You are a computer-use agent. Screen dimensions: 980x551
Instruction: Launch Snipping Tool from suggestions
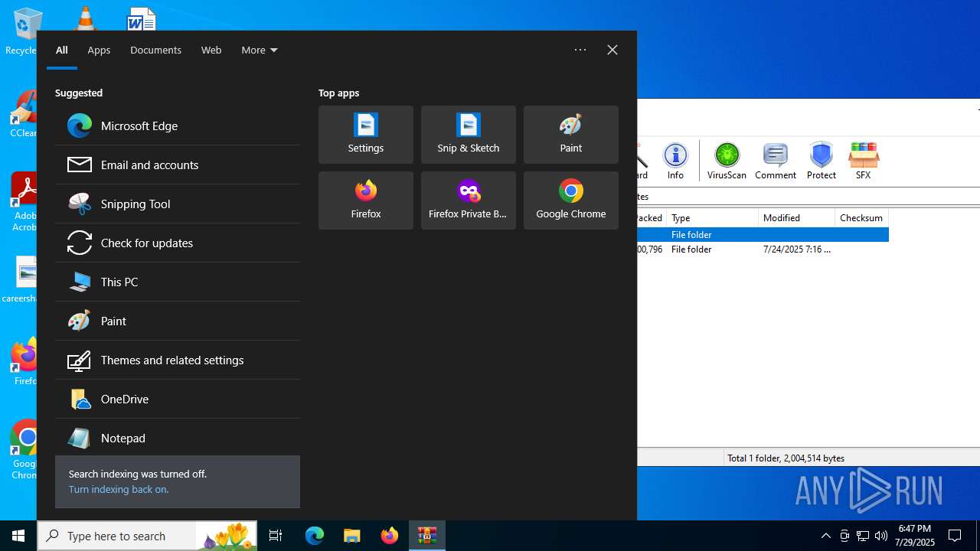pos(177,204)
